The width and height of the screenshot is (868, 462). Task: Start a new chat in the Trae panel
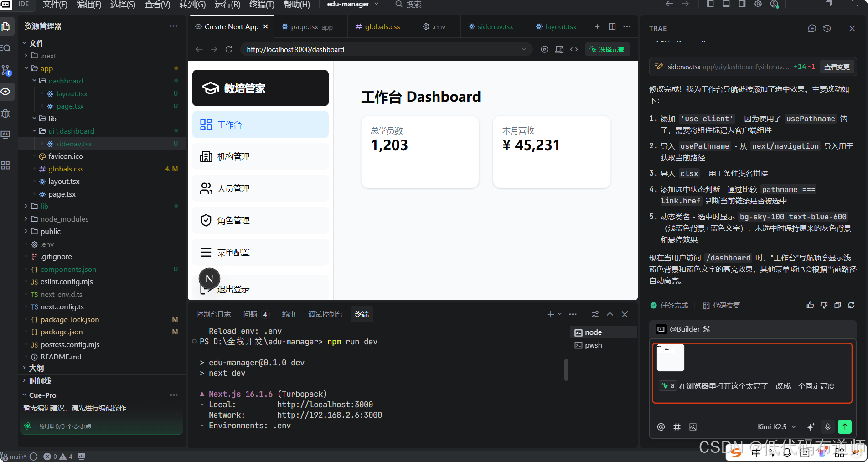click(811, 28)
